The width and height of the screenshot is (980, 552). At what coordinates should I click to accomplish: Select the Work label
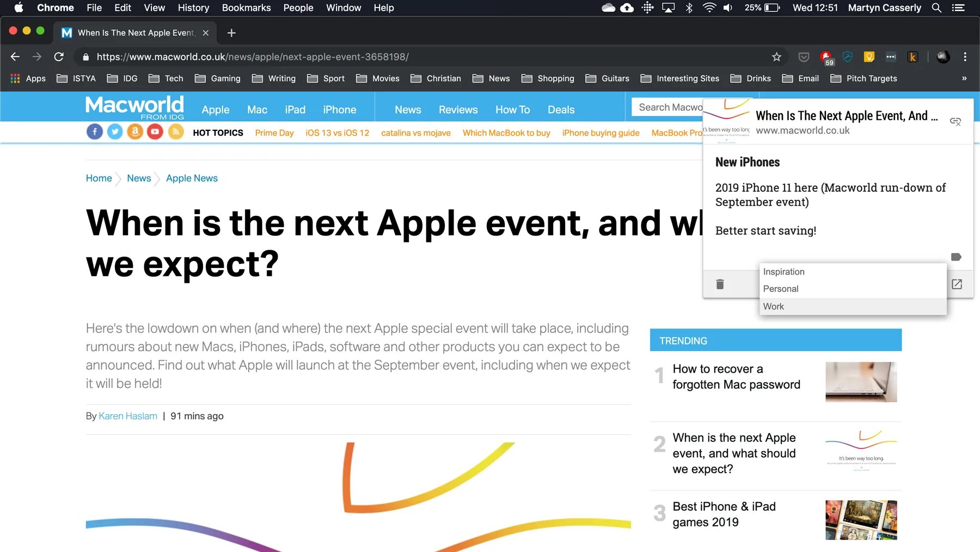853,306
